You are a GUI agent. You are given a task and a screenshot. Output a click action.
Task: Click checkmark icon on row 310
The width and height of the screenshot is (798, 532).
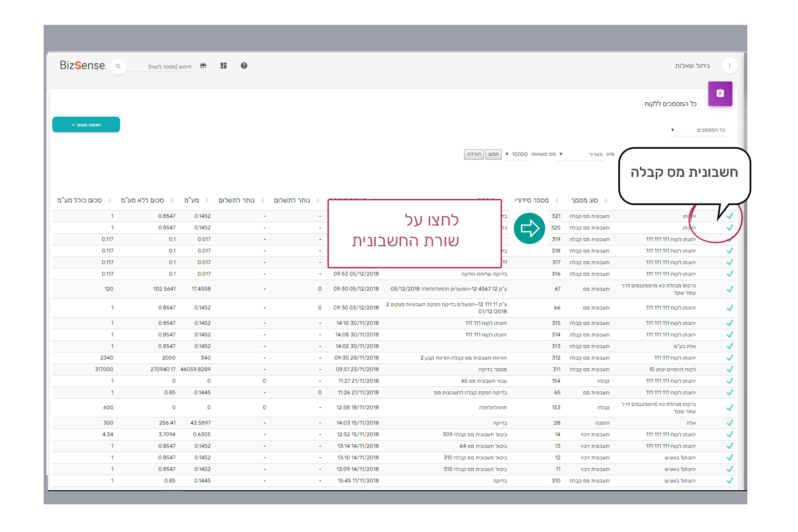pos(730,480)
